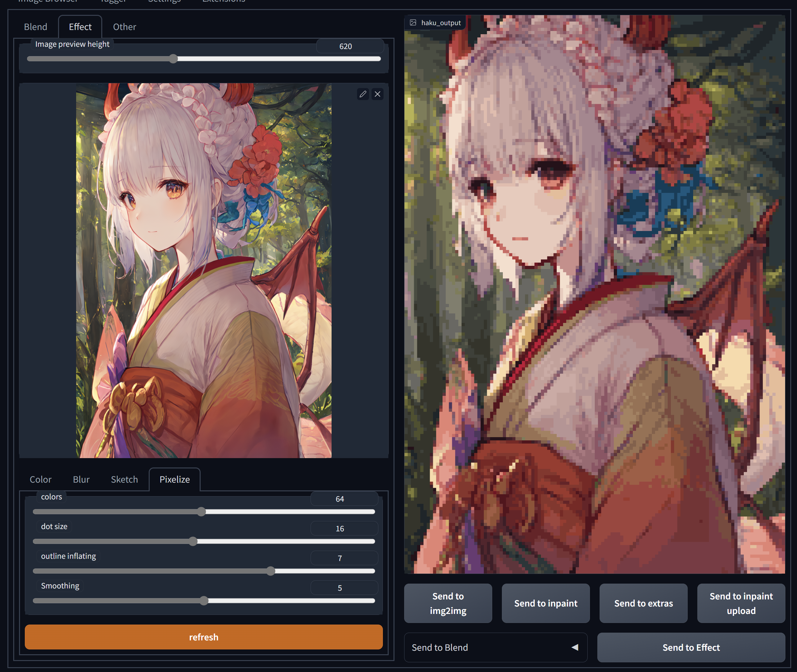The width and height of the screenshot is (797, 672).
Task: Send output to img2img
Action: tap(448, 603)
